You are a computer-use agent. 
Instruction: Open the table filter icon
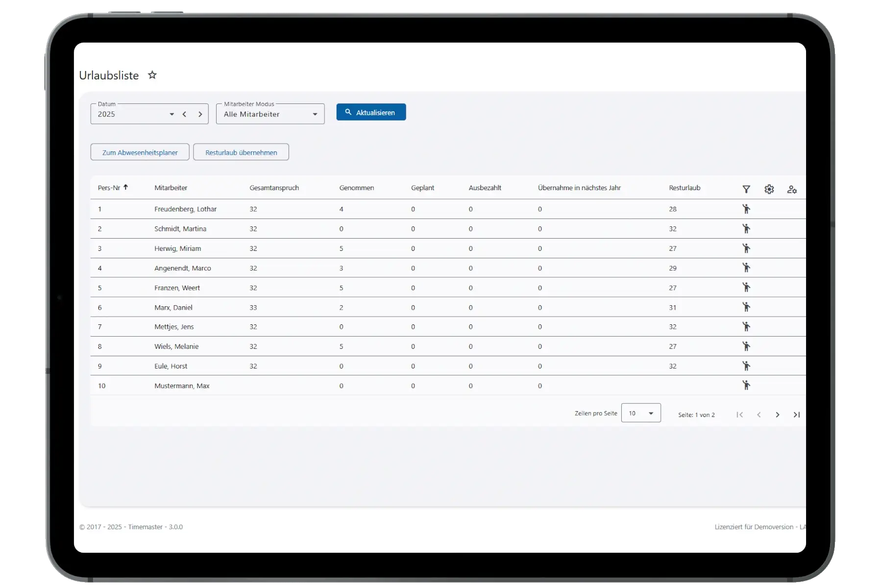(746, 189)
